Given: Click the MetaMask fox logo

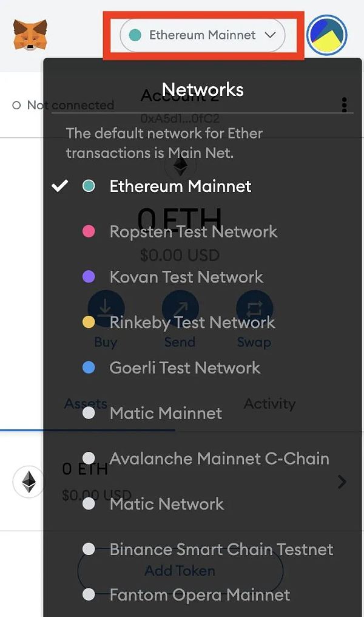Looking at the screenshot, I should click(30, 35).
